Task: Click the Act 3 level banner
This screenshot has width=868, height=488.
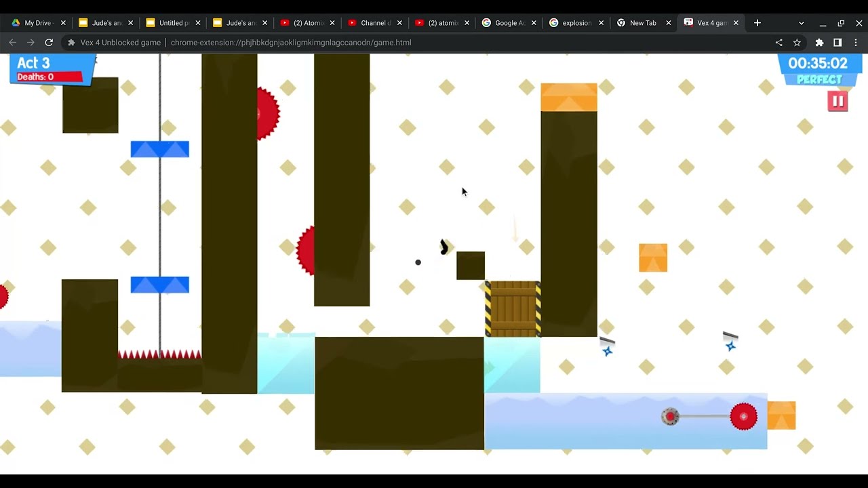Action: click(x=33, y=63)
